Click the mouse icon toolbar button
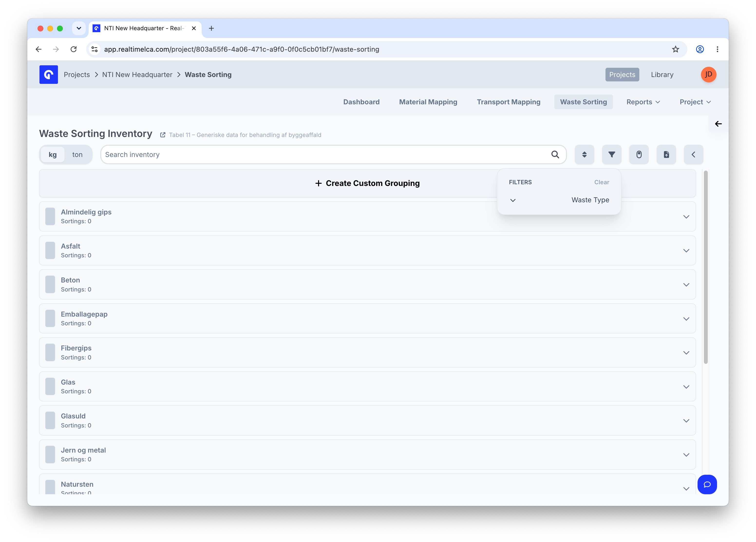This screenshot has width=756, height=542. pyautogui.click(x=639, y=155)
